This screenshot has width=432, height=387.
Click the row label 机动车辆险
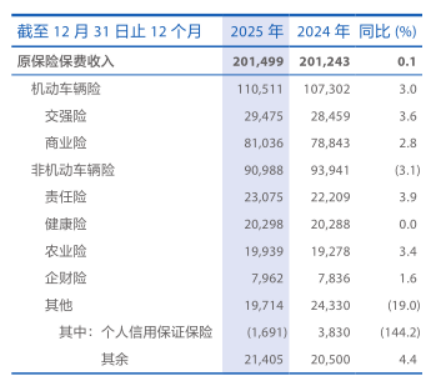tap(66, 89)
